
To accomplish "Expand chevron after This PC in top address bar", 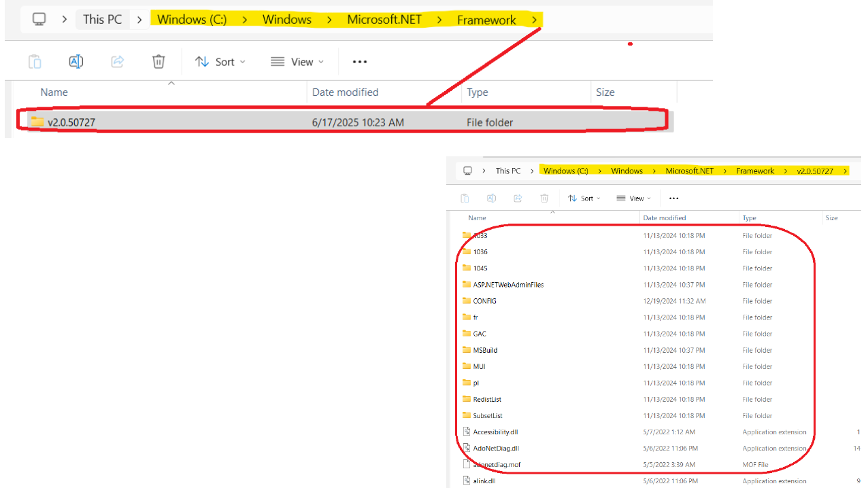I will [139, 20].
